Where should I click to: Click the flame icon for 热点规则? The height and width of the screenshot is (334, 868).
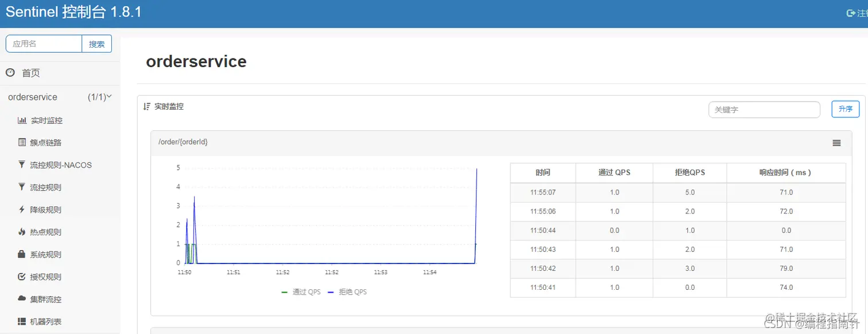[22, 232]
